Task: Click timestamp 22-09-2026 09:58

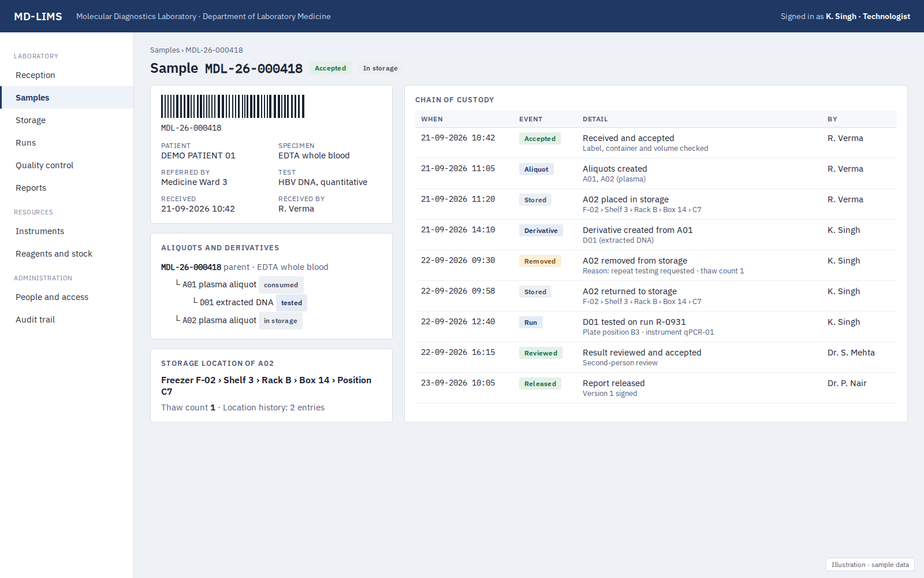Action: [458, 291]
